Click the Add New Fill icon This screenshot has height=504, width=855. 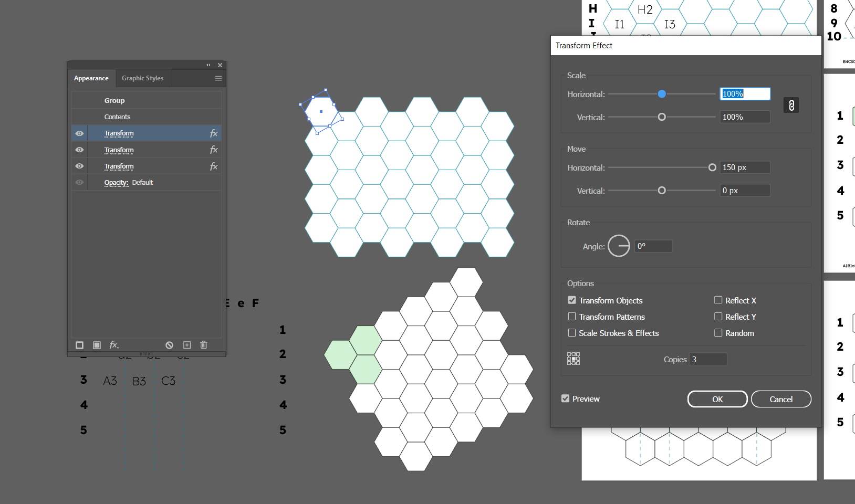tap(97, 345)
